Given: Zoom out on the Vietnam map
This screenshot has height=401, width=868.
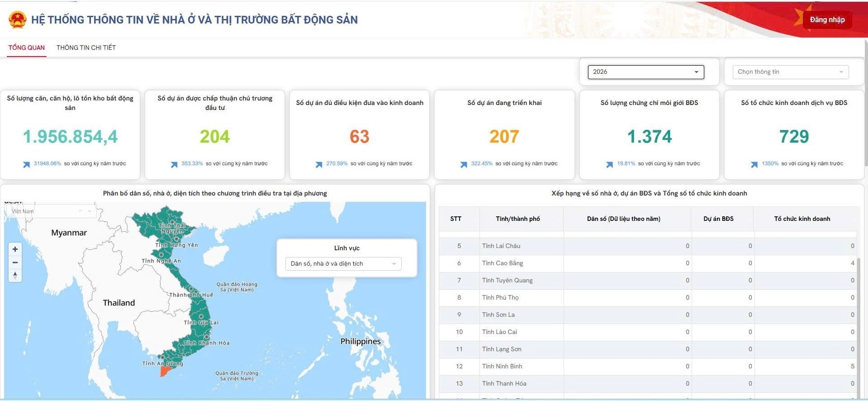Looking at the screenshot, I should (15, 263).
